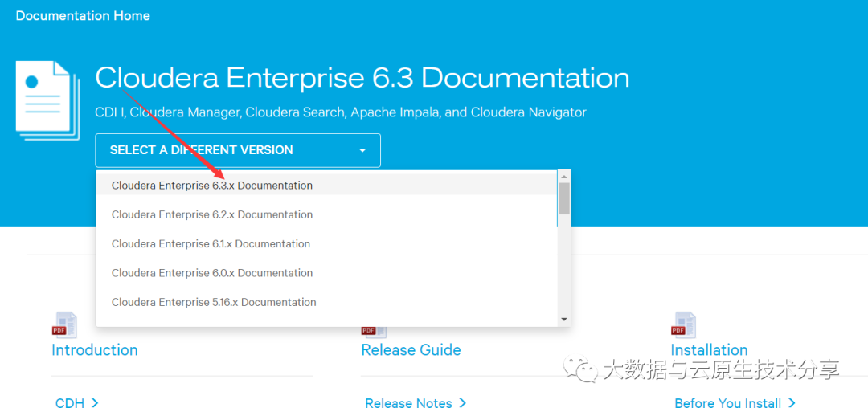This screenshot has height=408, width=868.
Task: Choose Cloudera Enterprise 5.16.x Documentation
Action: pos(214,303)
